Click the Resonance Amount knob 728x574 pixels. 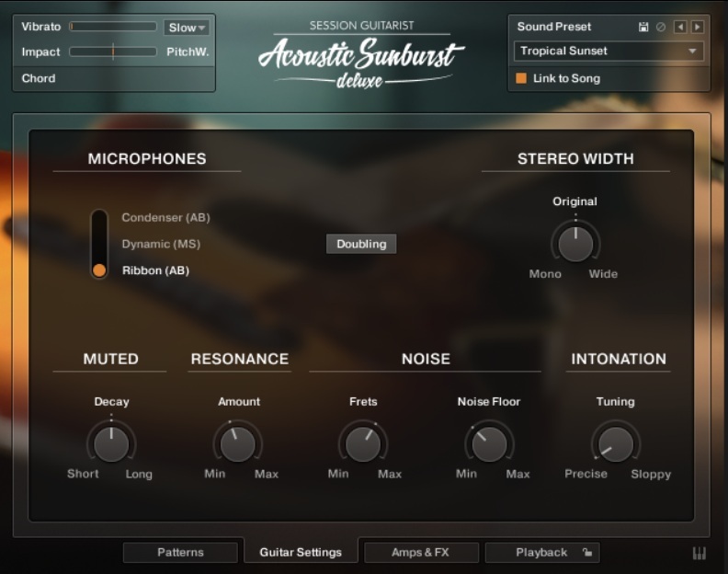[x=238, y=444]
